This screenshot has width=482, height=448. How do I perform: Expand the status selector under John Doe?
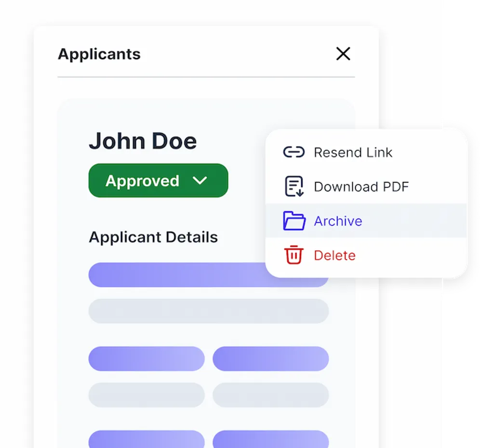tap(158, 180)
